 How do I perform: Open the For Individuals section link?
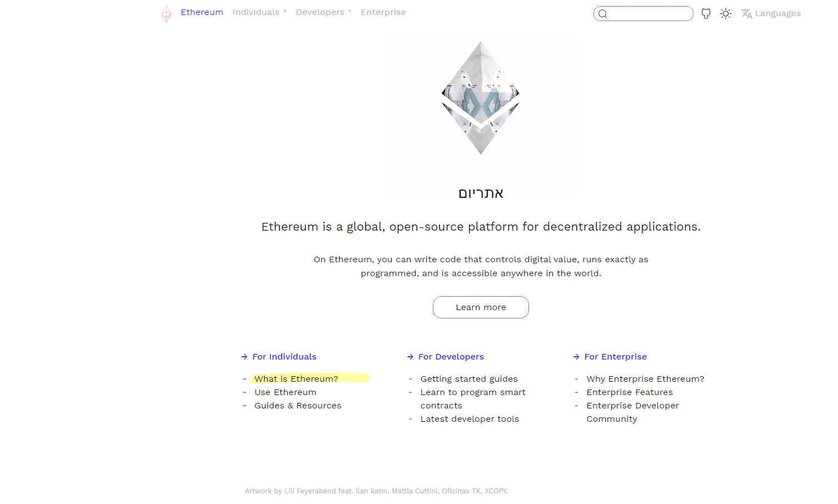pyautogui.click(x=284, y=357)
